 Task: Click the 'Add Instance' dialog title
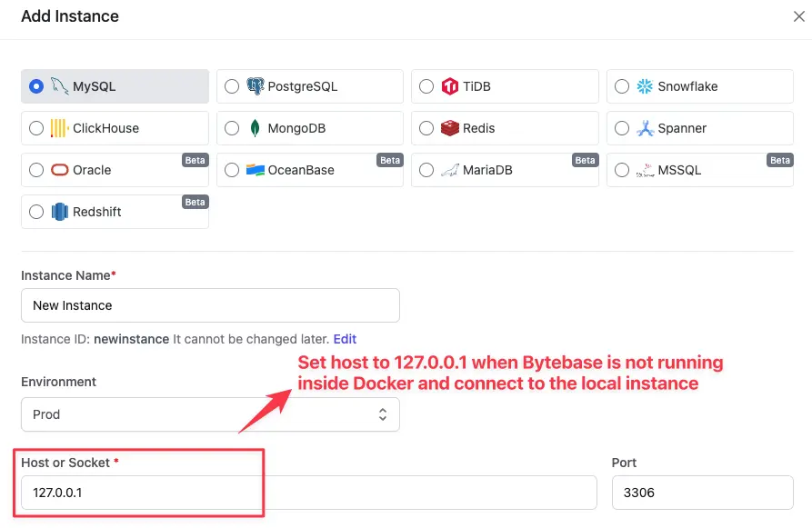click(70, 16)
